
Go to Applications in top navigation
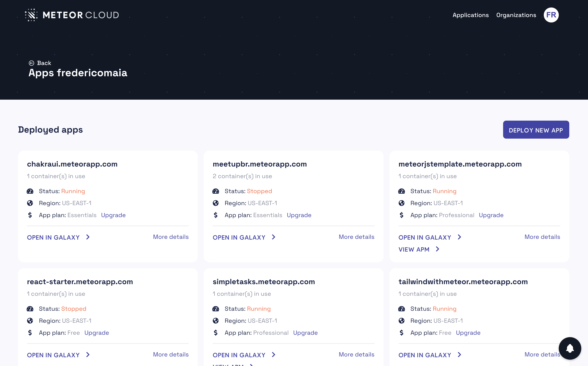[471, 15]
